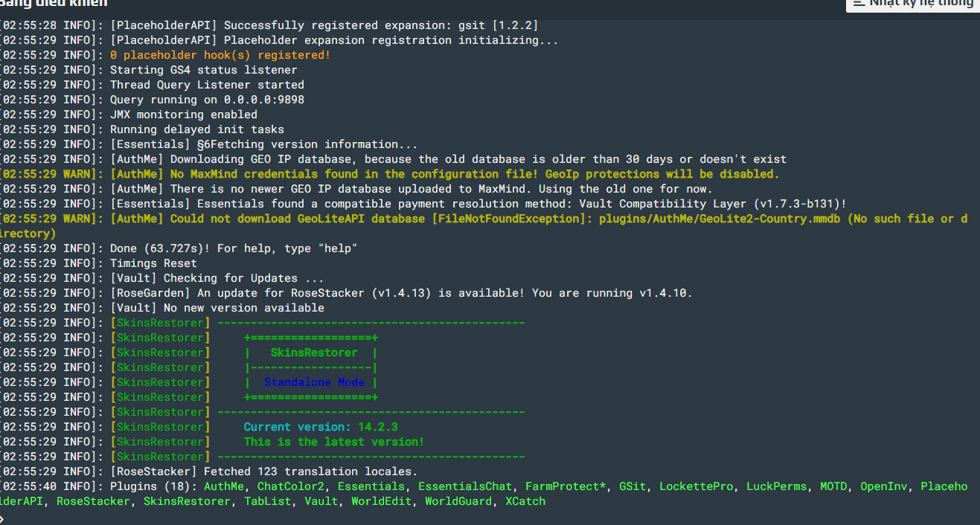Click the "AuthMe" plugin name in Plugins list
980x525 pixels.
point(224,486)
